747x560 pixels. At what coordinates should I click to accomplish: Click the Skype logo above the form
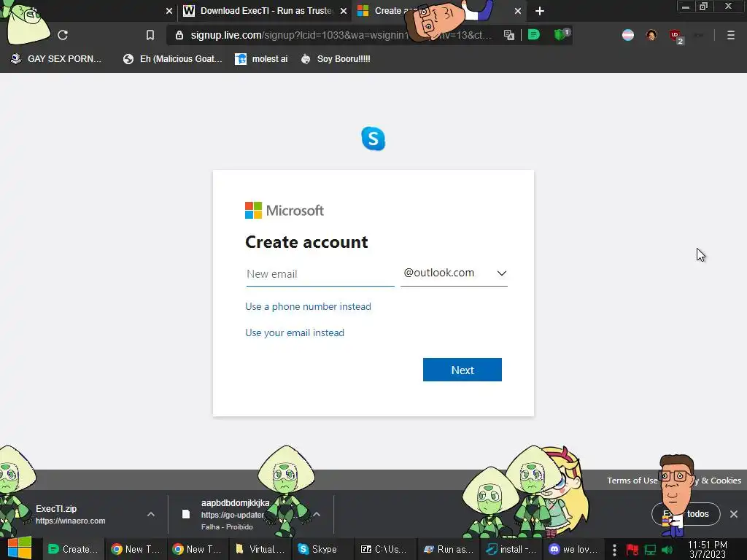[x=373, y=139]
